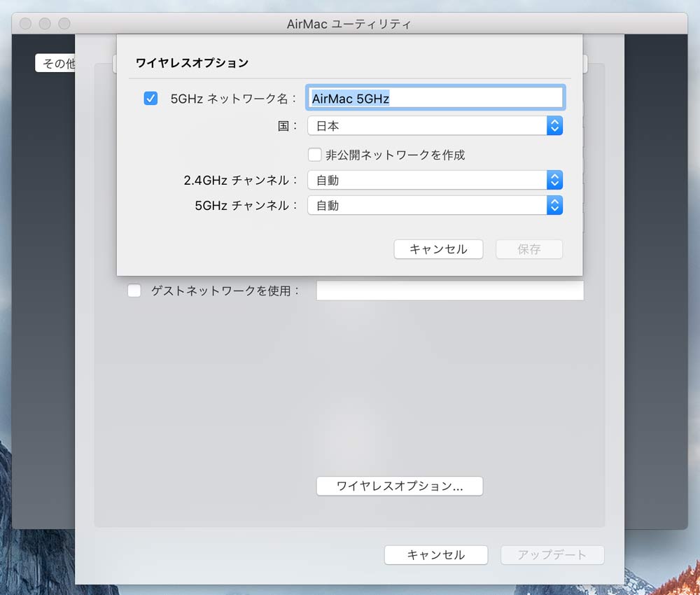Open the 2.4GHz チャンネル dropdown
700x595 pixels.
coord(435,181)
